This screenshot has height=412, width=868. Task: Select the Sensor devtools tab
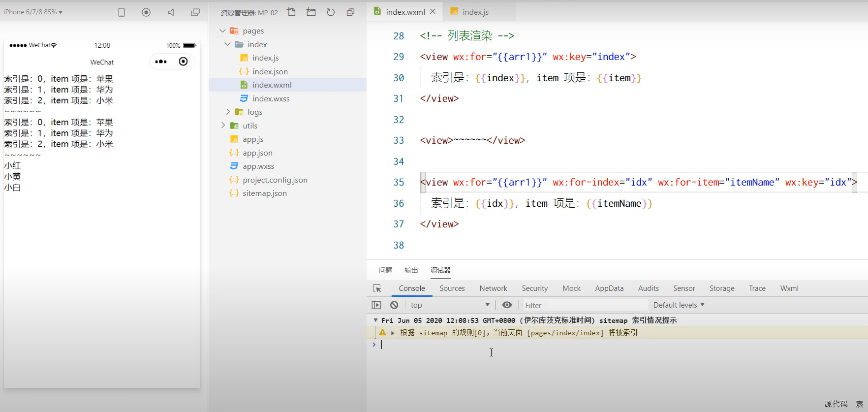coord(684,288)
